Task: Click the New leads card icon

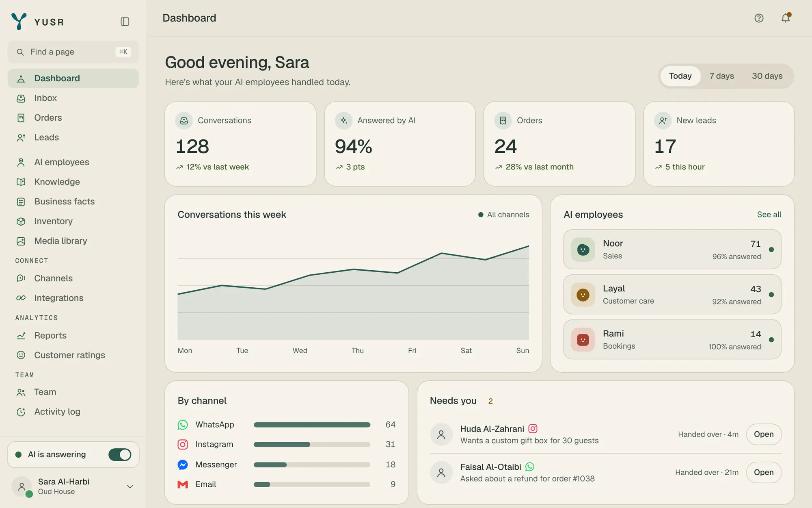Action: [x=663, y=121]
